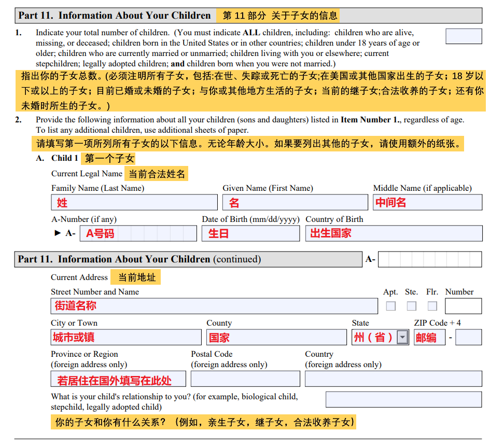Click the City or Town field
Image resolution: width=504 pixels, height=446 pixels.
click(126, 338)
